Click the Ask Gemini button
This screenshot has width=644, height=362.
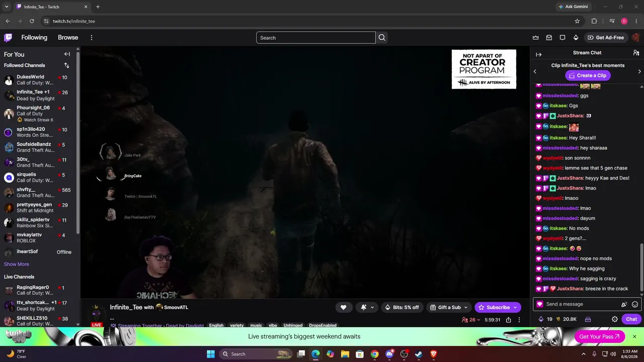tap(573, 7)
